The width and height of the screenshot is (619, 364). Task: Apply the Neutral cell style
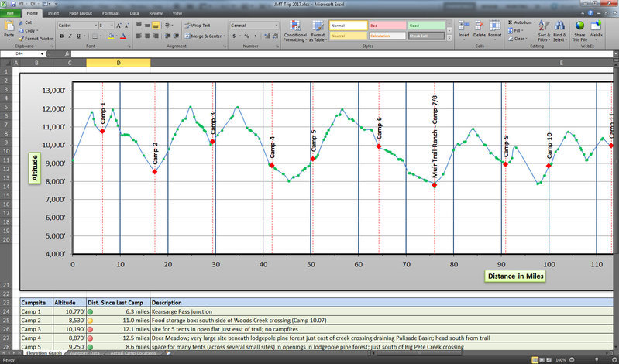click(348, 36)
